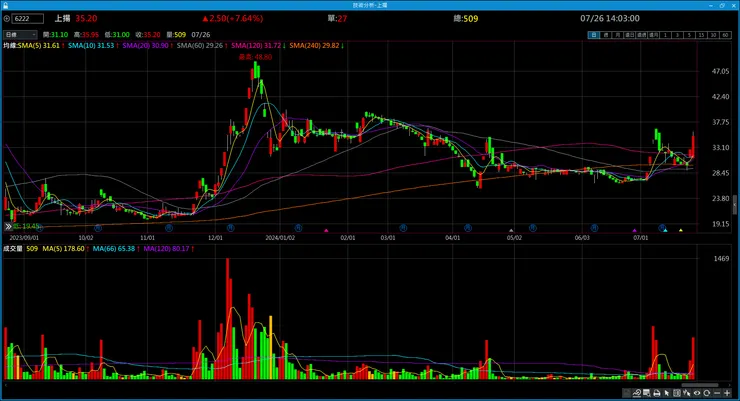Click the 均線 moving-average label
Viewport: 740px width, 401px height.
tap(10, 46)
